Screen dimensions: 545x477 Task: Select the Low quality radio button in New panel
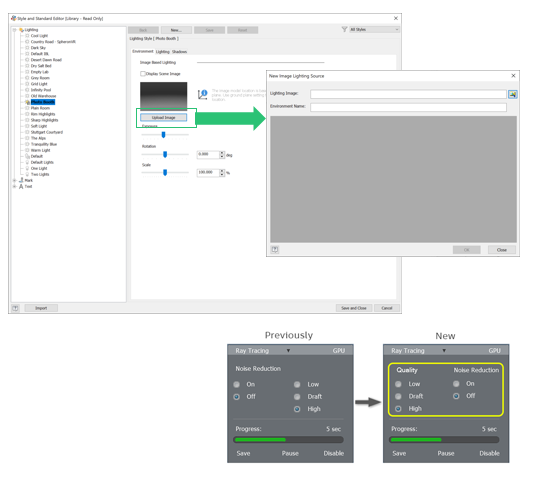click(x=398, y=384)
